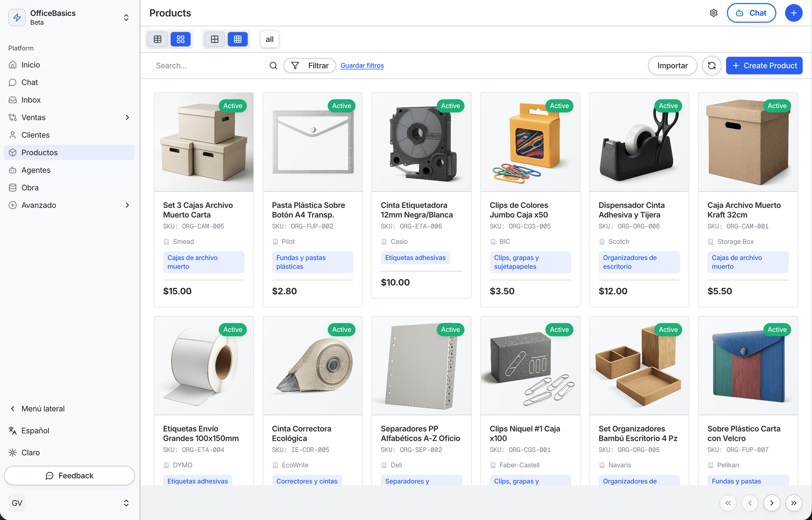
Task: Click the blue plus icon in header
Action: coord(793,13)
